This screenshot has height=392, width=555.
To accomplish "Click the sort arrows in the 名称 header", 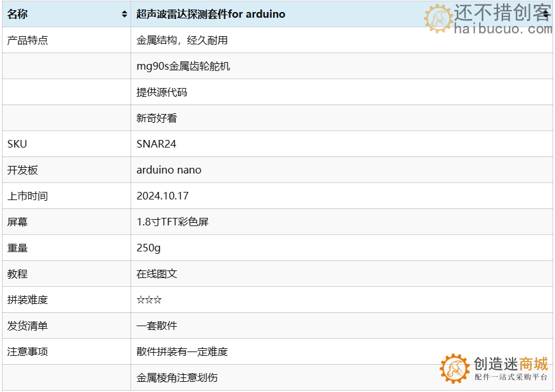I will 124,15.
